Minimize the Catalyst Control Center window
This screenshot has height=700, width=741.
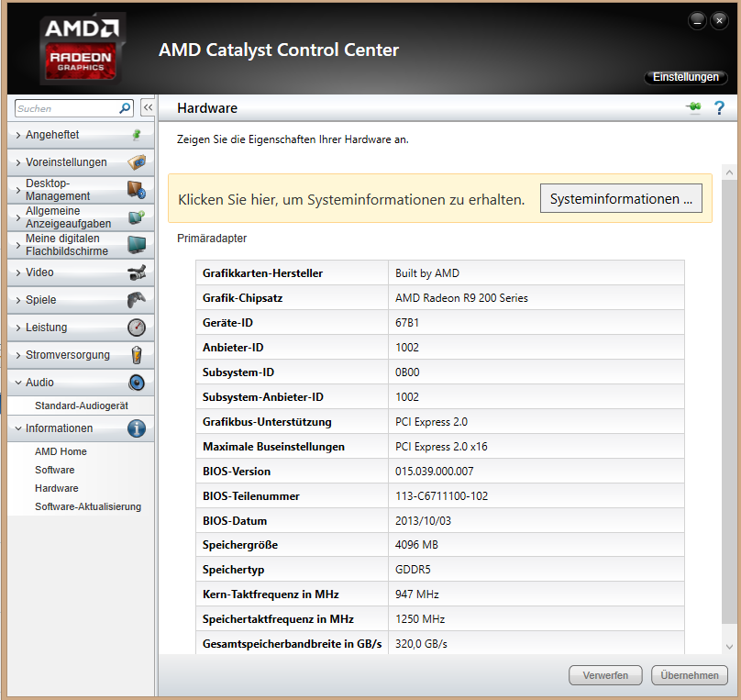point(698,21)
